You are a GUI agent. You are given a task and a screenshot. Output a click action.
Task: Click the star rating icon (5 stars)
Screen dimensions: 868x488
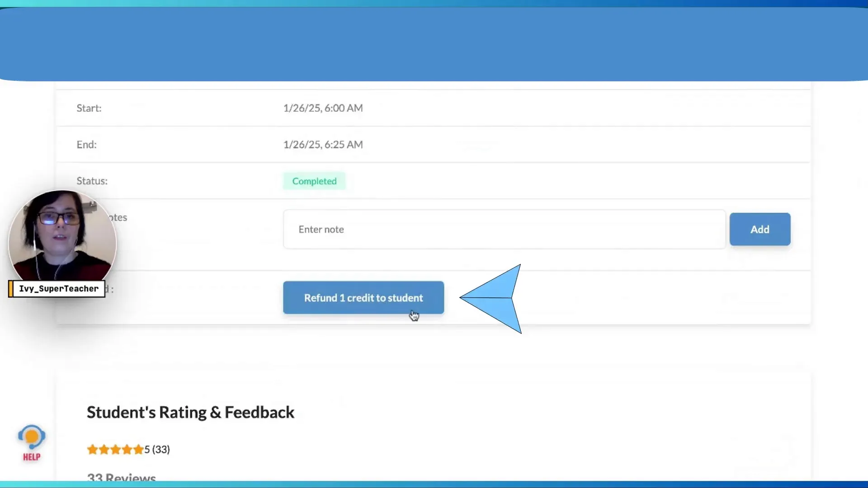pos(114,449)
